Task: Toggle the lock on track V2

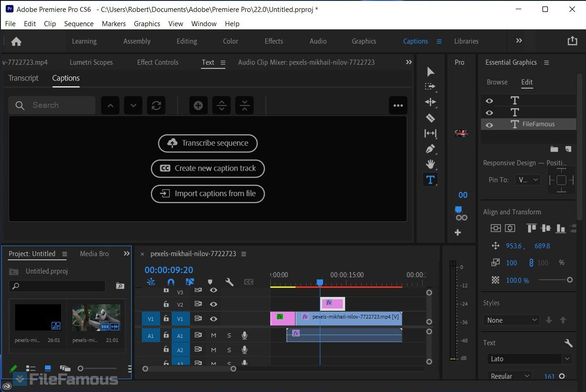Action: tap(166, 304)
